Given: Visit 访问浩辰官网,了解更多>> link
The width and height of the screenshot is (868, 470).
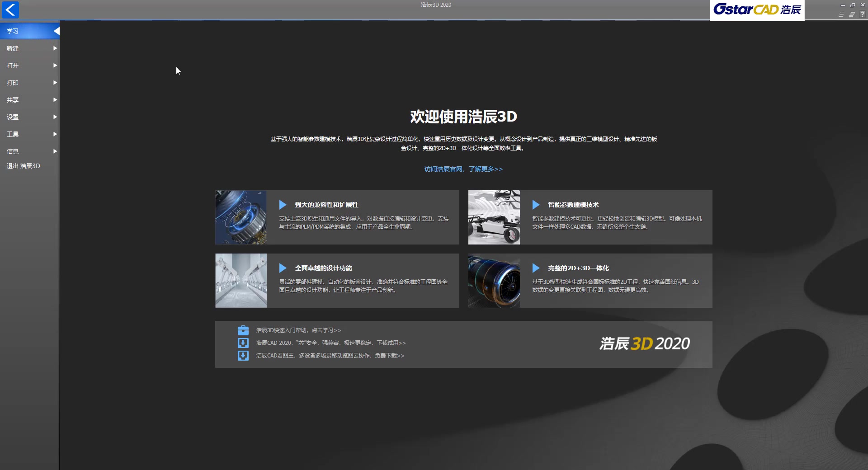Looking at the screenshot, I should click(x=463, y=169).
